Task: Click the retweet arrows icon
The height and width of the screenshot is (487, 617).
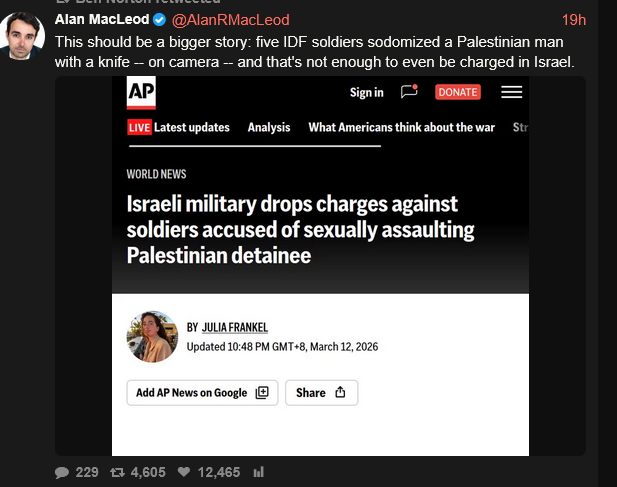Action: pyautogui.click(x=116, y=472)
